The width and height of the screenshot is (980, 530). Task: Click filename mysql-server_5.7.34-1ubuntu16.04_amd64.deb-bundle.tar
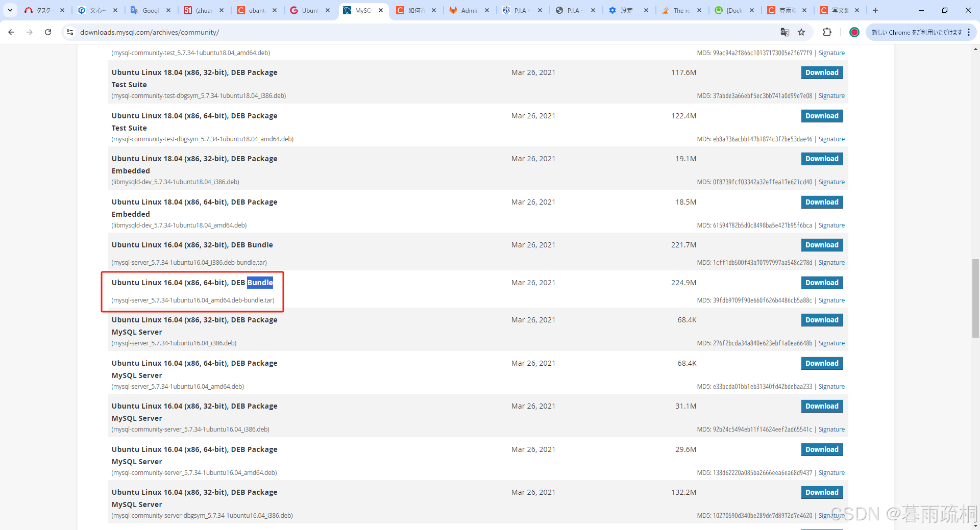tap(193, 300)
